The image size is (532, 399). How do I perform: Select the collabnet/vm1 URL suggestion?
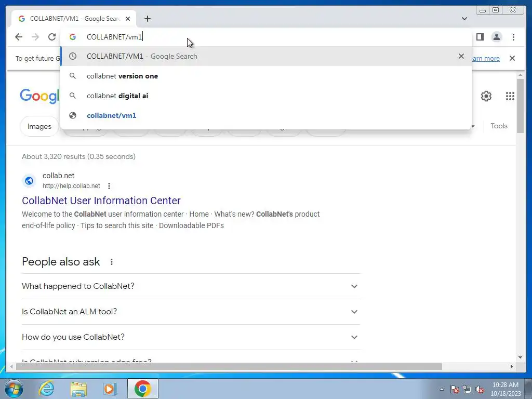266,115
